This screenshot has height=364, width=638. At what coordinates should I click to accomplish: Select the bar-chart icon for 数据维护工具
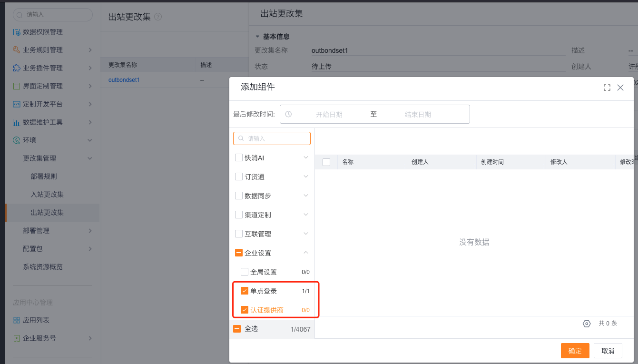click(x=17, y=122)
